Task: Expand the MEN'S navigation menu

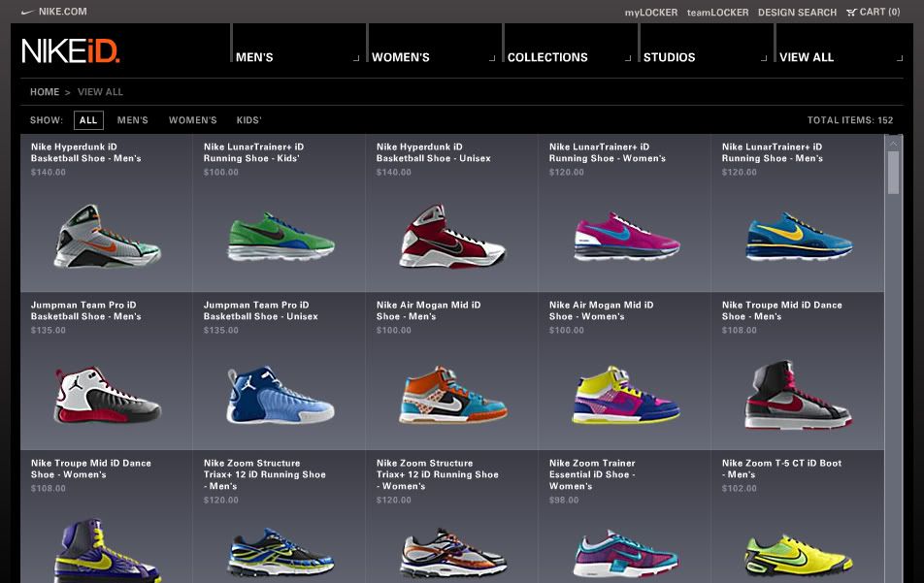Action: pos(254,57)
